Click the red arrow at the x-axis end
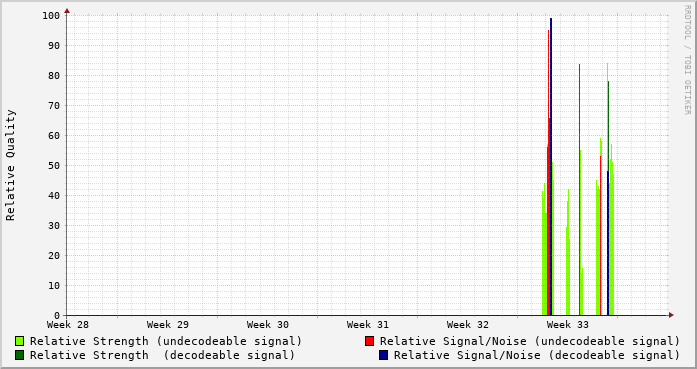Viewport: 697px width, 369px height. (x=671, y=315)
